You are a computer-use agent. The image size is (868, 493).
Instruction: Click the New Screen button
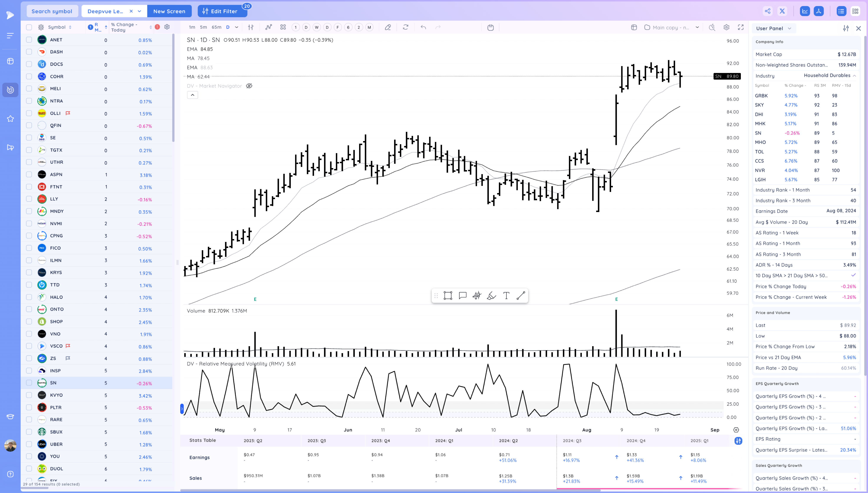click(169, 11)
